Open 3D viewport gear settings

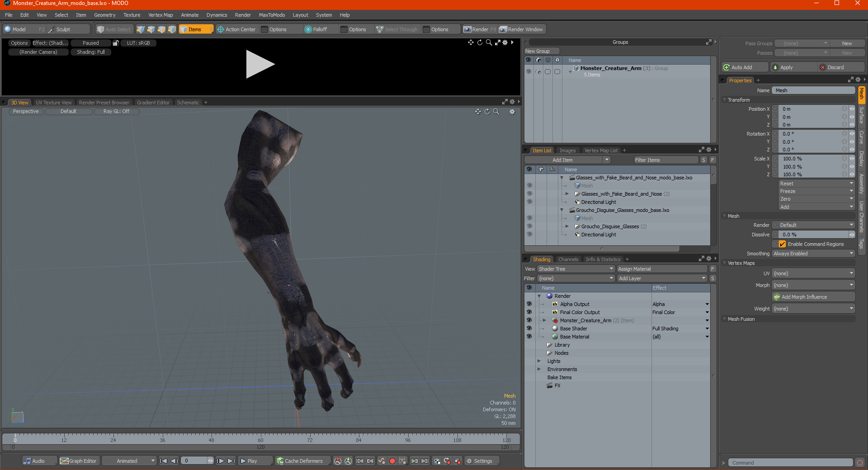click(x=512, y=112)
